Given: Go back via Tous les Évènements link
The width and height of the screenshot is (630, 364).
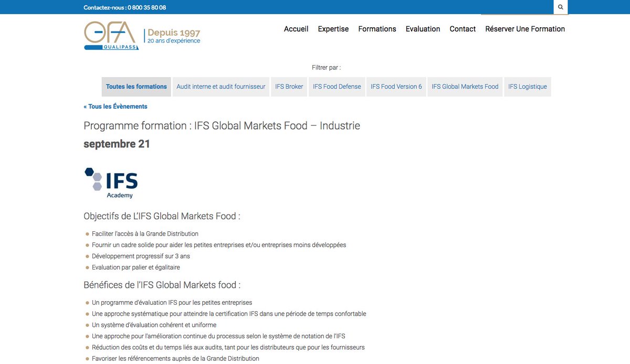Looking at the screenshot, I should point(115,106).
